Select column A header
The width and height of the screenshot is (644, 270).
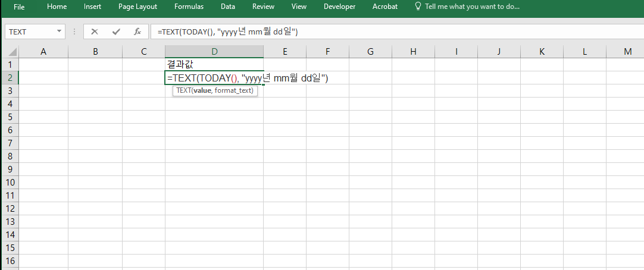click(43, 52)
